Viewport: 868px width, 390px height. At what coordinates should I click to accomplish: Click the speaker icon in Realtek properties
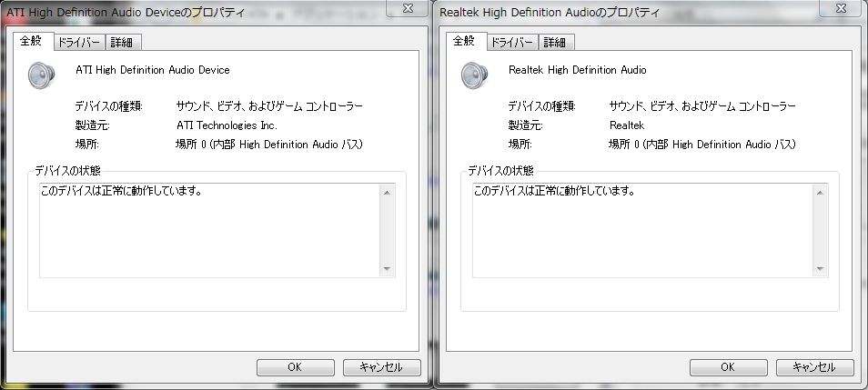click(474, 76)
